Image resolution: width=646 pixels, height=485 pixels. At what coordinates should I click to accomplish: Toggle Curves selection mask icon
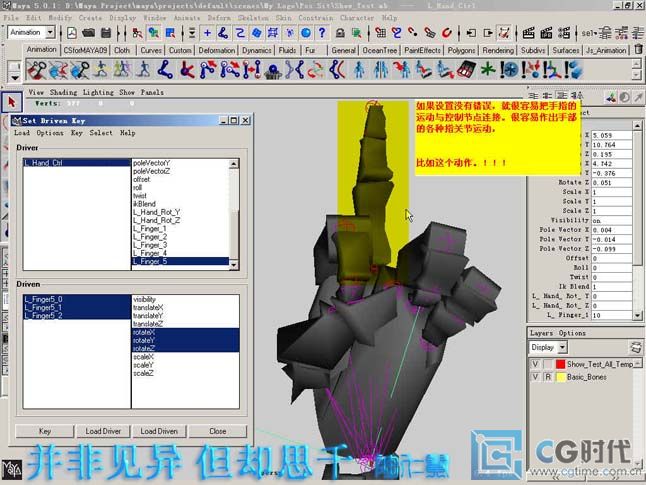pos(240,33)
